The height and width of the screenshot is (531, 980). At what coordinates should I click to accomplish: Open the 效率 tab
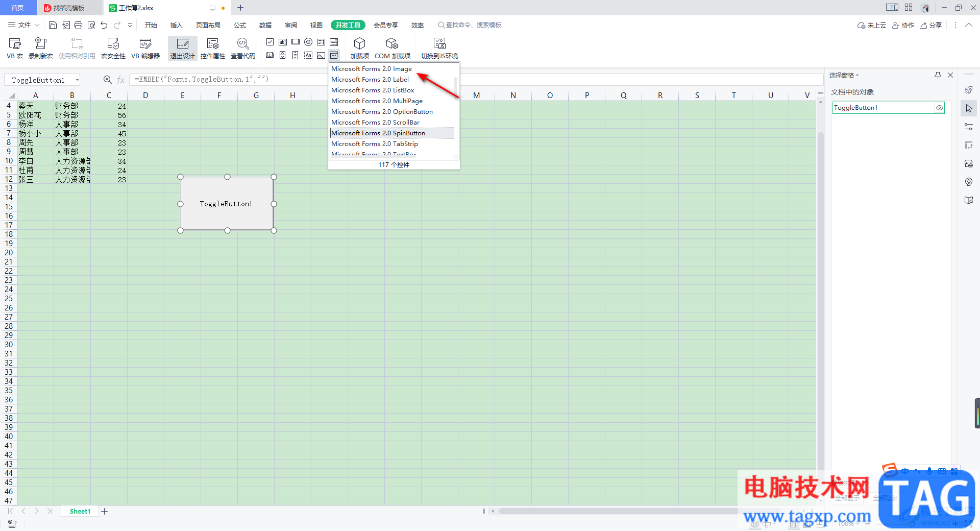tap(418, 25)
